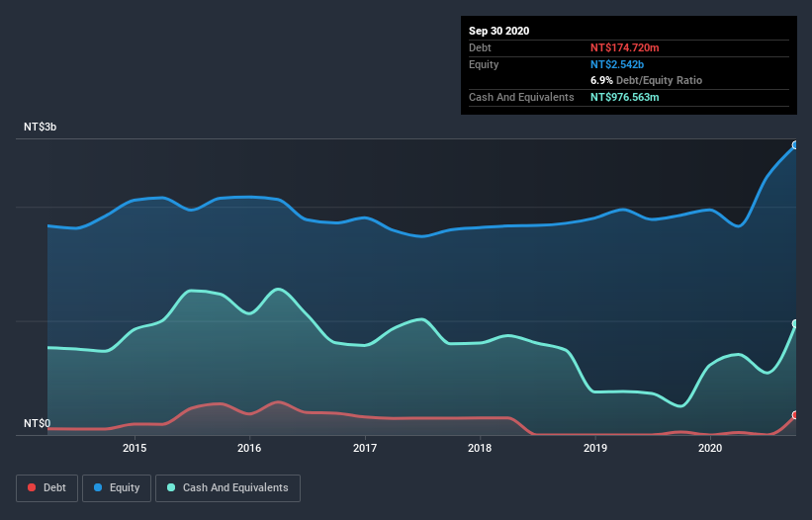Image resolution: width=812 pixels, height=520 pixels.
Task: Click Cash And Equivalents label in tooltip
Action: pyautogui.click(x=521, y=97)
